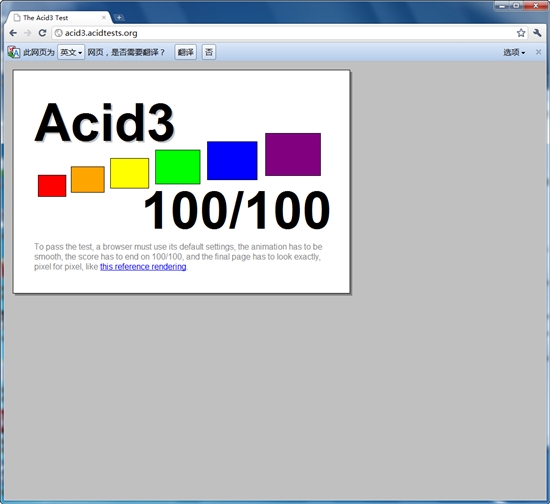
Task: Click the 100/100 score text
Action: [237, 210]
